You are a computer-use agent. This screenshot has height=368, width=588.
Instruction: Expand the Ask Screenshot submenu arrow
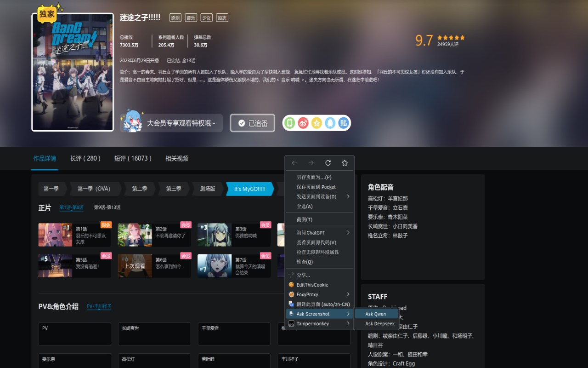click(x=348, y=314)
